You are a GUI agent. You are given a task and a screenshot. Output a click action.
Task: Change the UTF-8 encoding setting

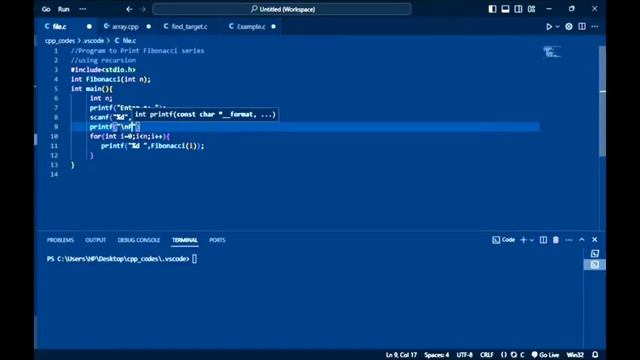464,355
